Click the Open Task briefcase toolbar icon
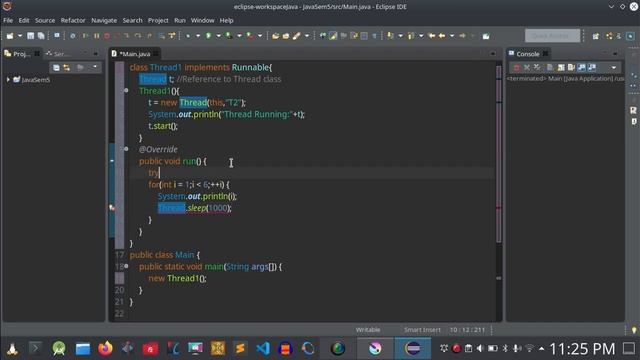The width and height of the screenshot is (640, 360). [x=286, y=36]
